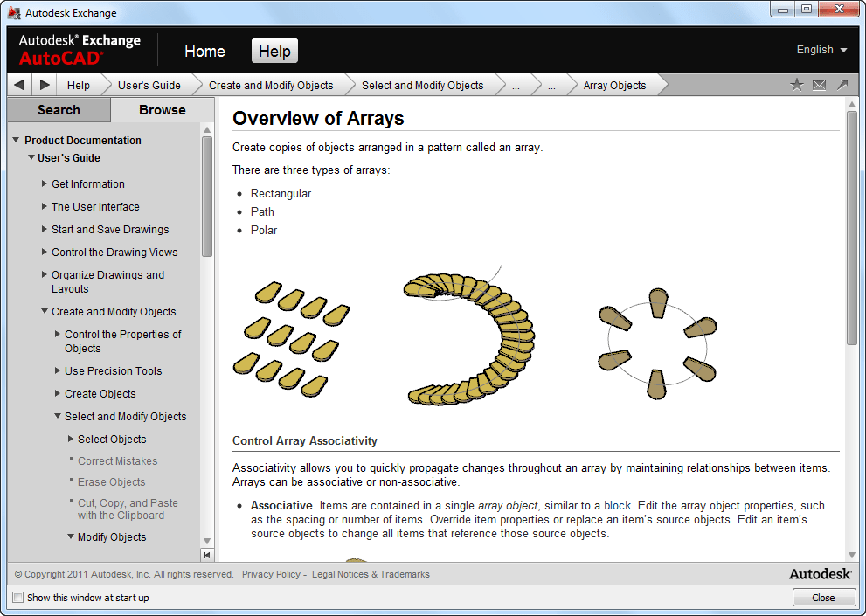This screenshot has height=616, width=866.
Task: Click the Autodesk Exchange title bar icon
Action: [14, 13]
